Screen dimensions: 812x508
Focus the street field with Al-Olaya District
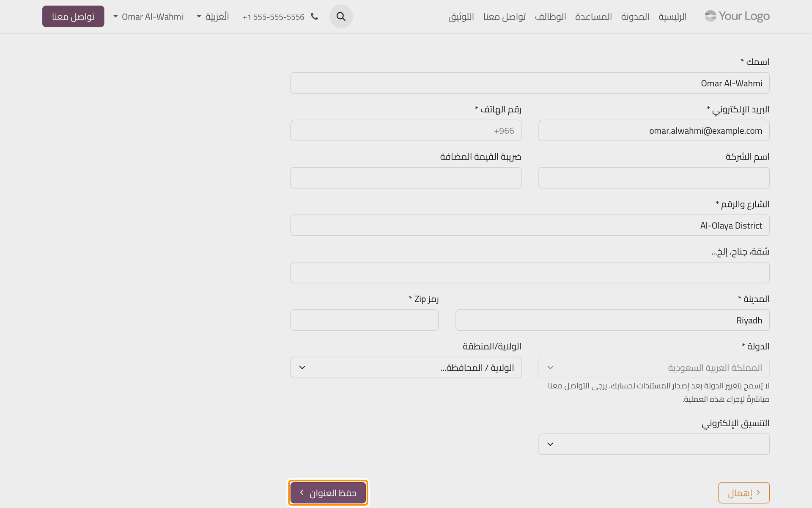[530, 225]
